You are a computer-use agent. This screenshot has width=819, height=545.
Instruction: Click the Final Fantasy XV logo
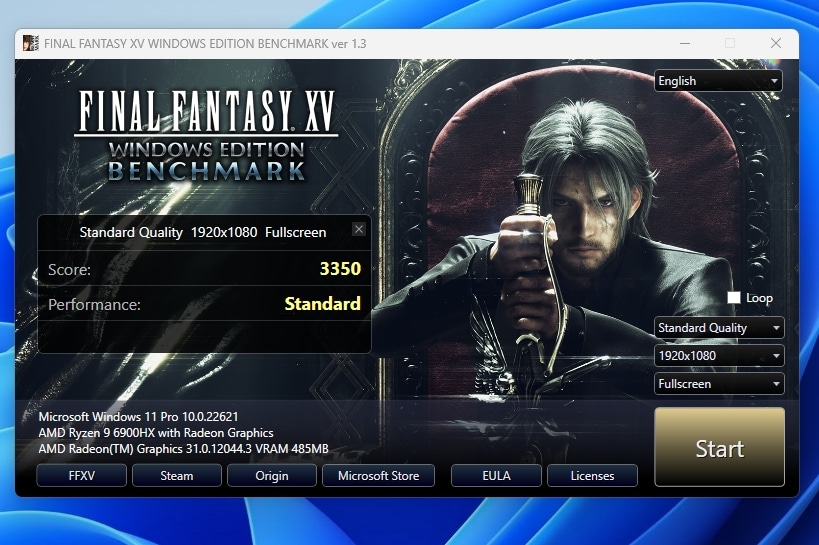click(x=207, y=135)
